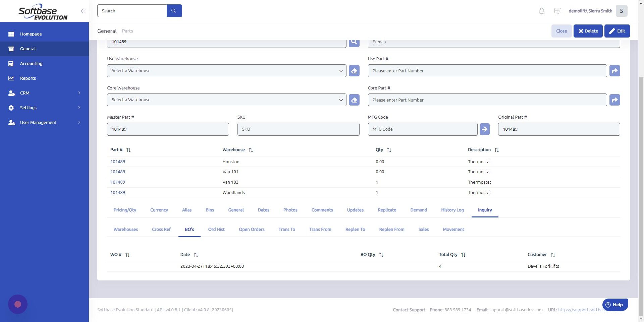Open notifications bell icon

[x=541, y=11]
